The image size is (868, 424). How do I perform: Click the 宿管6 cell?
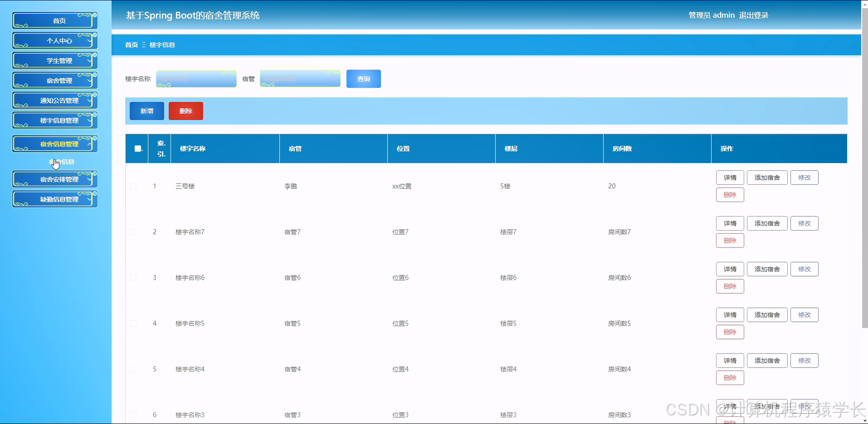click(293, 278)
